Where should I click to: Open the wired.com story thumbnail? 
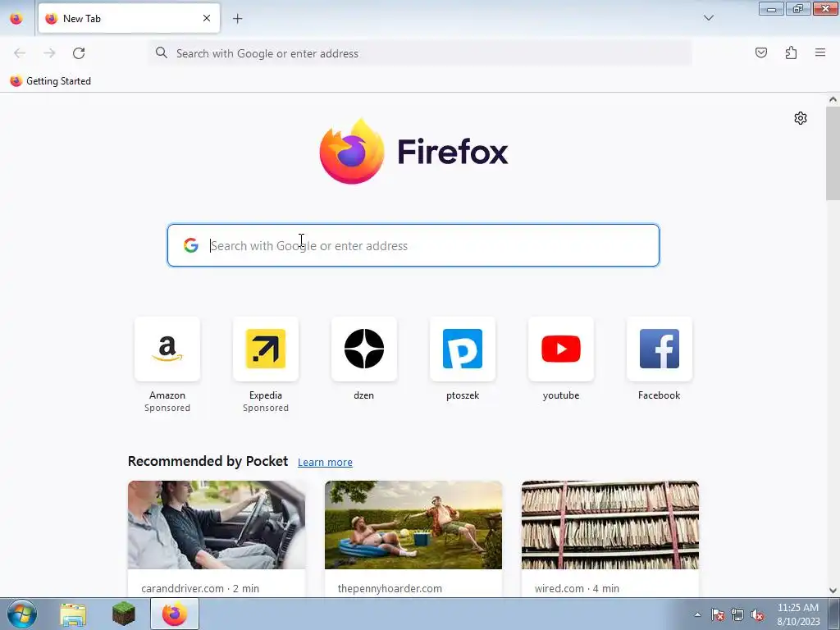tap(610, 524)
